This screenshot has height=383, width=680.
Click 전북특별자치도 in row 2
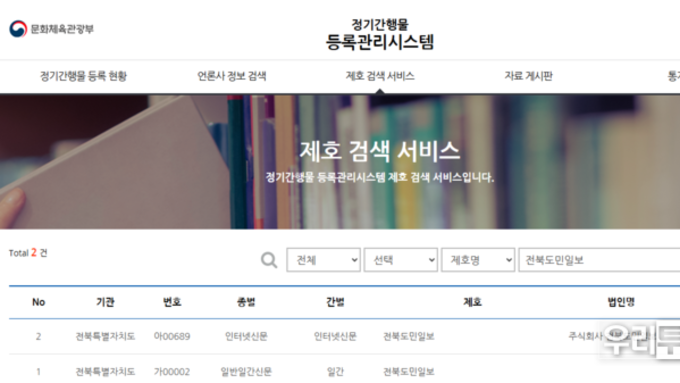click(x=105, y=337)
